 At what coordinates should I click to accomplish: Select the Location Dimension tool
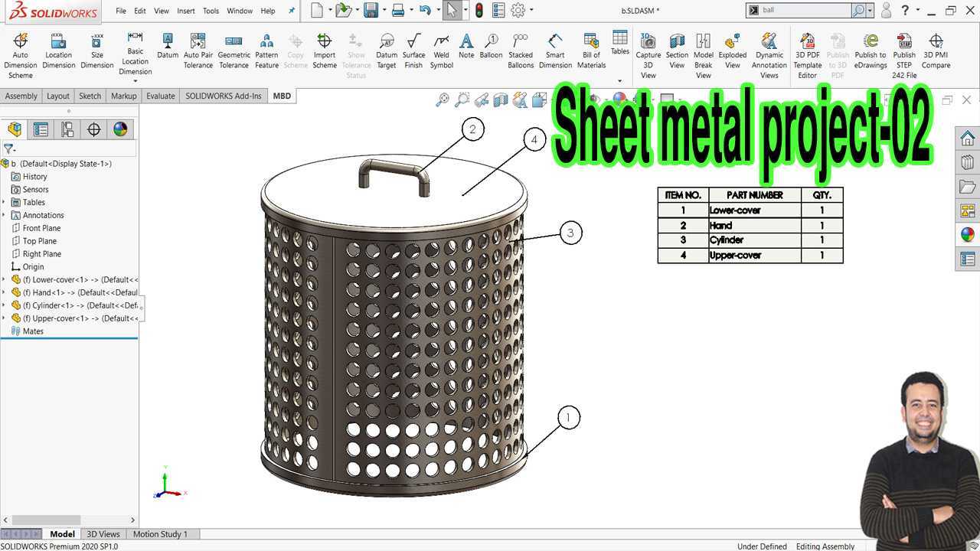(58, 51)
